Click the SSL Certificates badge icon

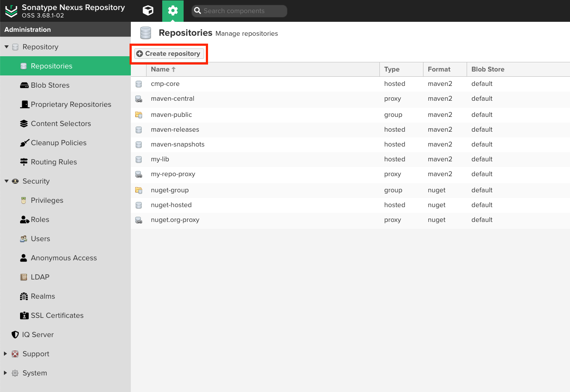(x=24, y=316)
